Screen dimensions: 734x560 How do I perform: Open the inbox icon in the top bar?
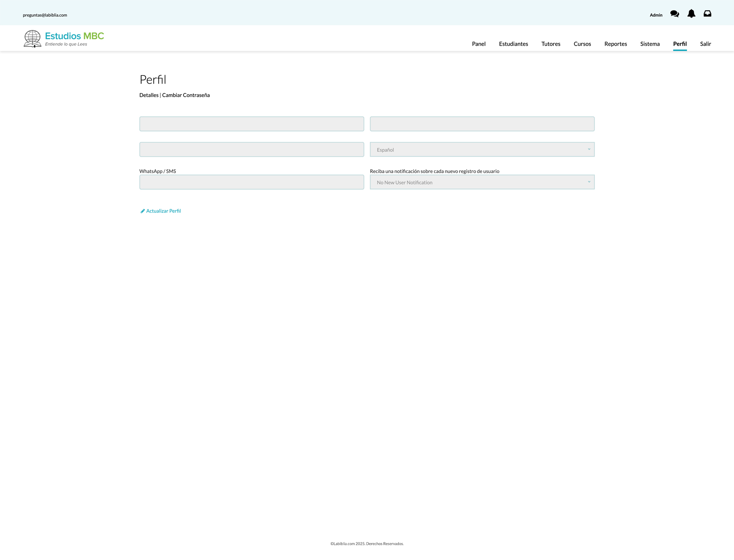[x=707, y=13]
